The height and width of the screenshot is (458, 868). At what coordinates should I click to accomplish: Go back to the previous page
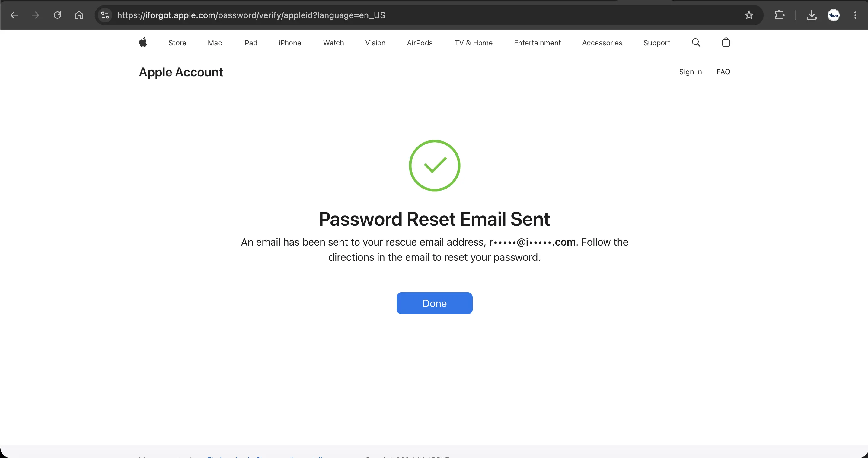tap(14, 15)
